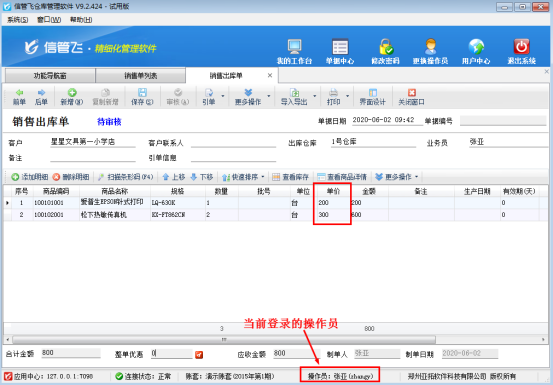This screenshot has height=385, width=553.
Task: Open 用户中心 globe icon
Action: pyautogui.click(x=476, y=47)
